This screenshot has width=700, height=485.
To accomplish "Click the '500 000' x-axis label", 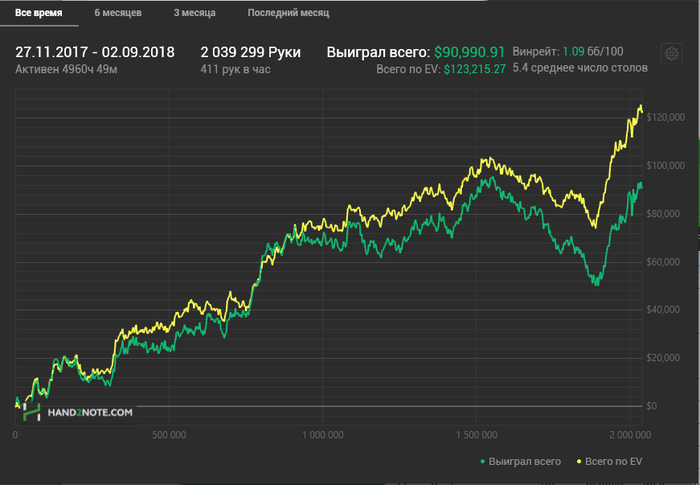I will (x=169, y=435).
